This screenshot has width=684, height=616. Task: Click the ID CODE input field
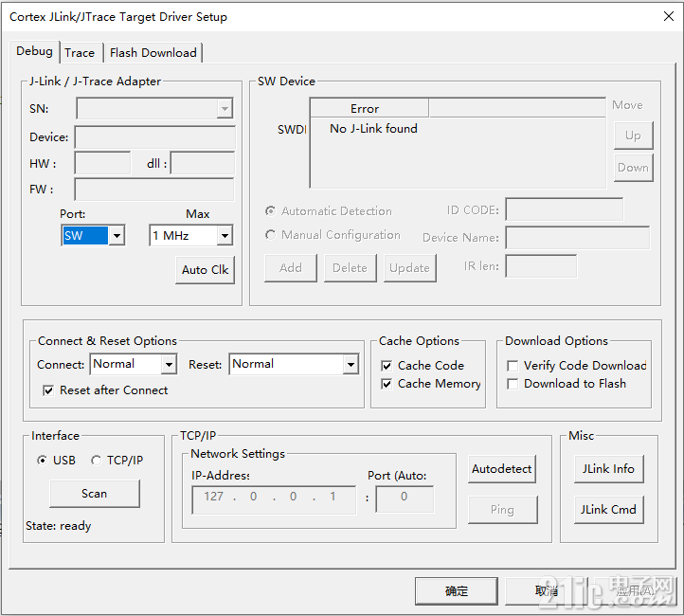(x=565, y=209)
